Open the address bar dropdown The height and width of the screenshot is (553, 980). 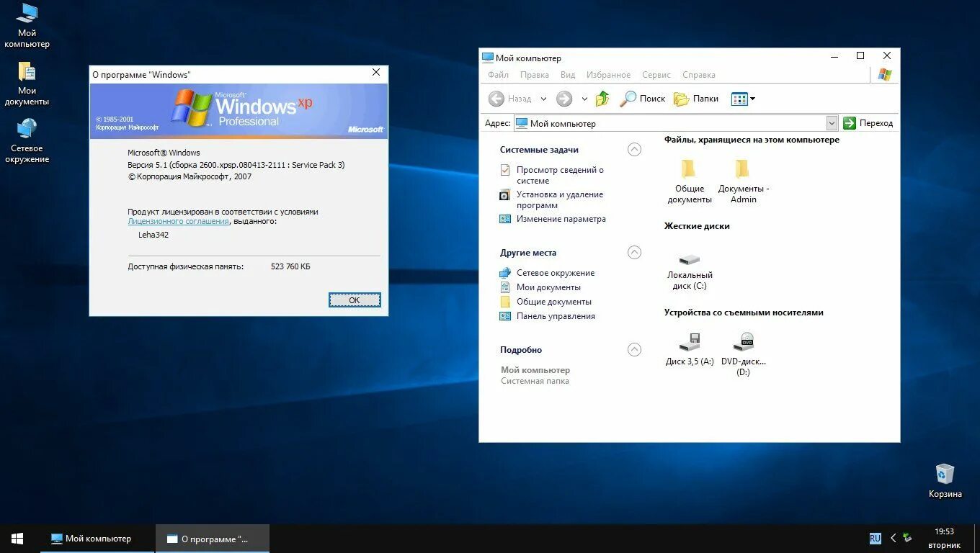tap(832, 122)
